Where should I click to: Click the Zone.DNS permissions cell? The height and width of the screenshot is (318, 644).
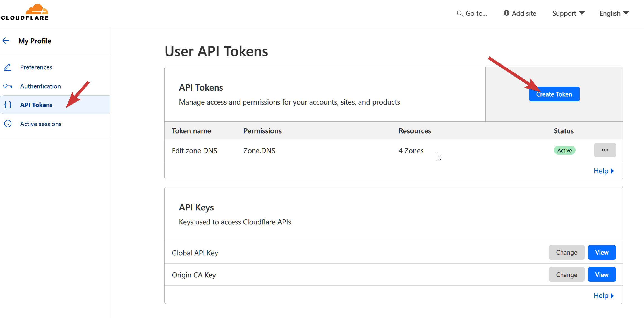pyautogui.click(x=259, y=151)
